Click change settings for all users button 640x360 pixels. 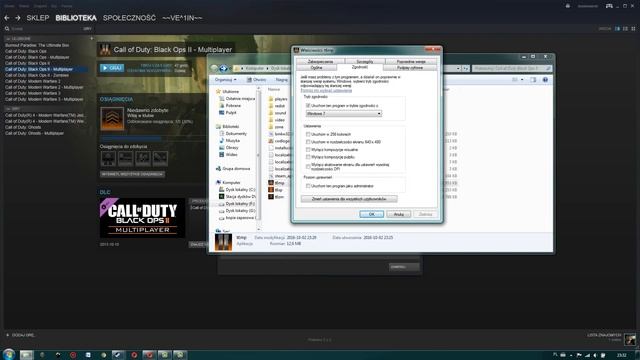click(349, 199)
